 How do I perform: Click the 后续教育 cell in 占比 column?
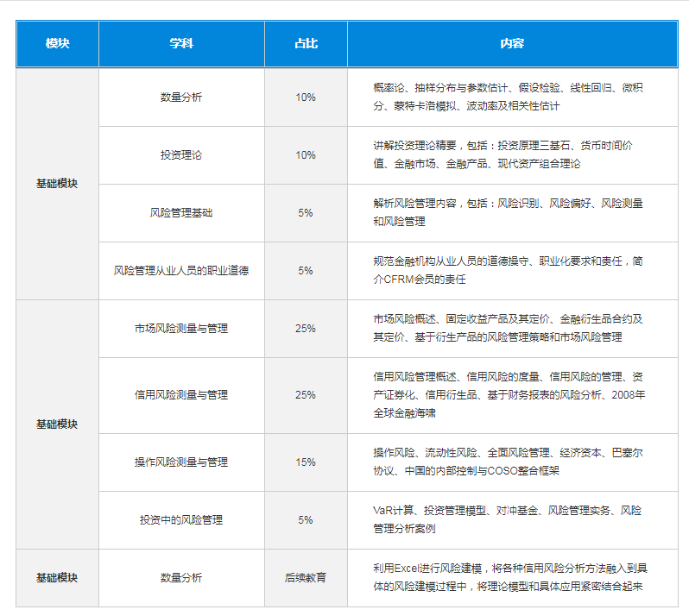(306, 578)
